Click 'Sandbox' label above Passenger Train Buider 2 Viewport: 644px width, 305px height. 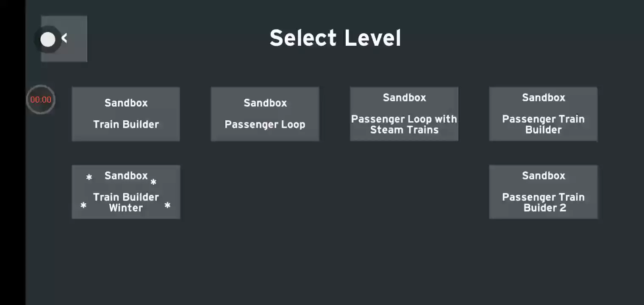544,176
